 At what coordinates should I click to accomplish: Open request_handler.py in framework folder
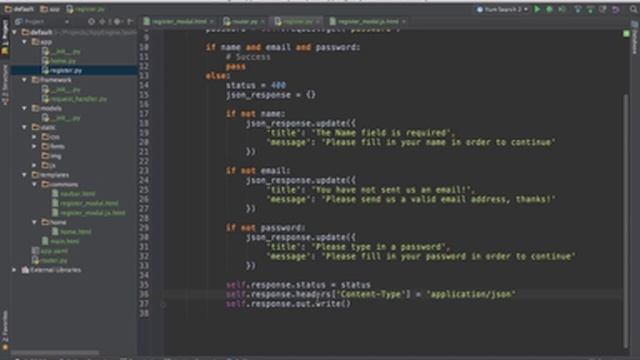(75, 99)
